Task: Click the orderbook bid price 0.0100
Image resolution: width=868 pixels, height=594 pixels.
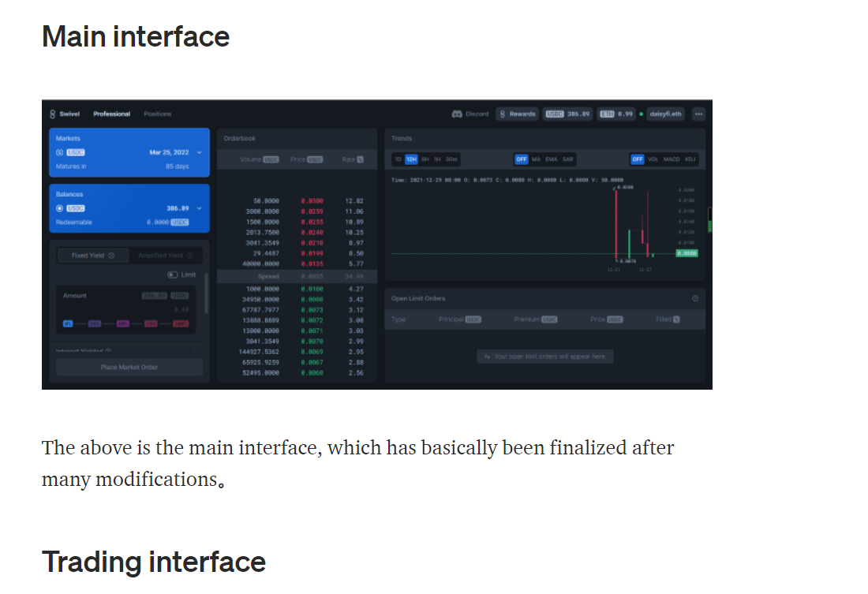Action: (312, 289)
